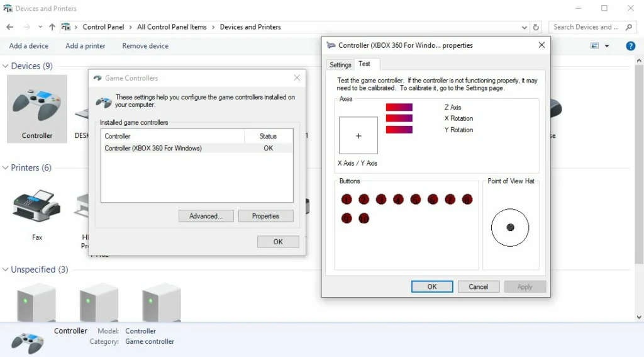This screenshot has height=357, width=644.
Task: Click the search magnifier icon
Action: click(x=629, y=27)
